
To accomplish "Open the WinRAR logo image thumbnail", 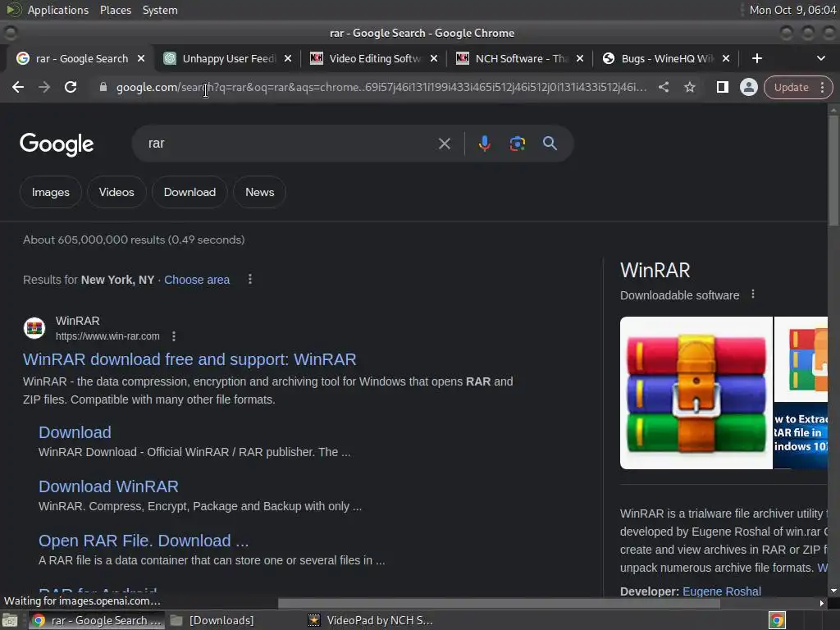I will pyautogui.click(x=696, y=393).
